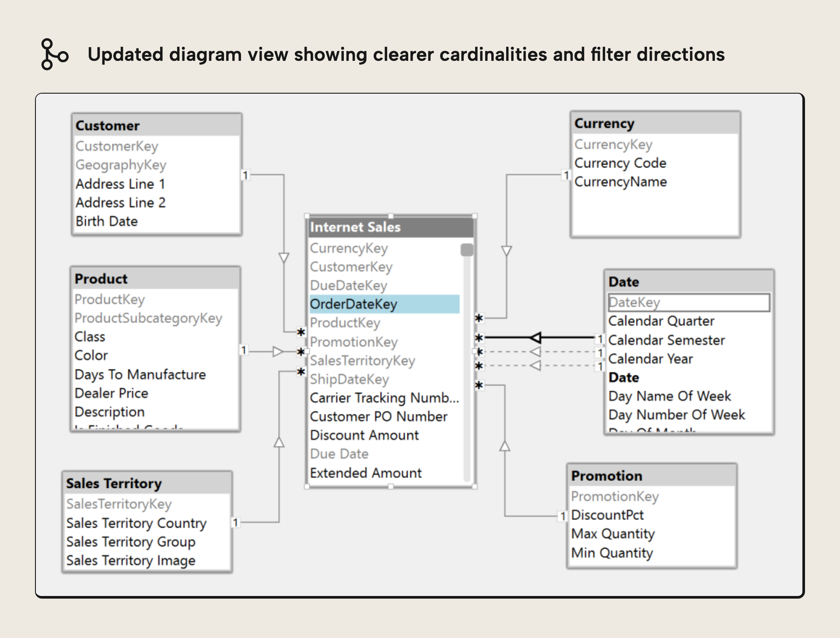The height and width of the screenshot is (638, 840).
Task: Select Calendar Semester in Date table
Action: click(x=667, y=340)
